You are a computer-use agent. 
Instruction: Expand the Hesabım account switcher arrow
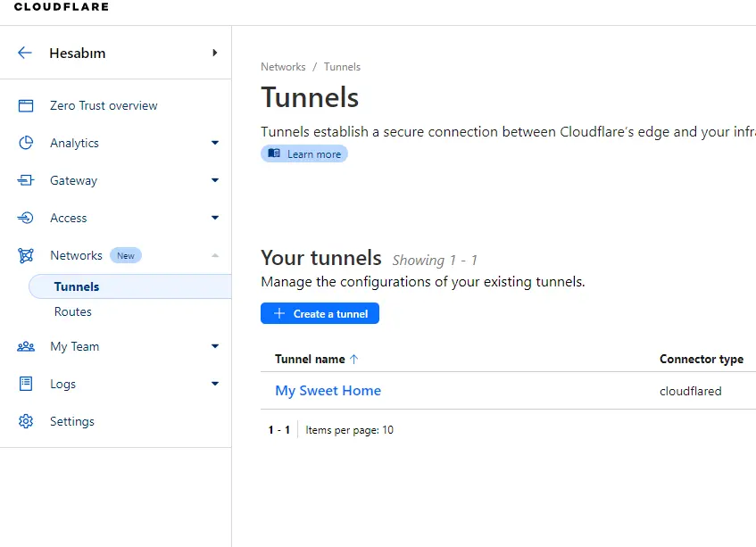(215, 53)
